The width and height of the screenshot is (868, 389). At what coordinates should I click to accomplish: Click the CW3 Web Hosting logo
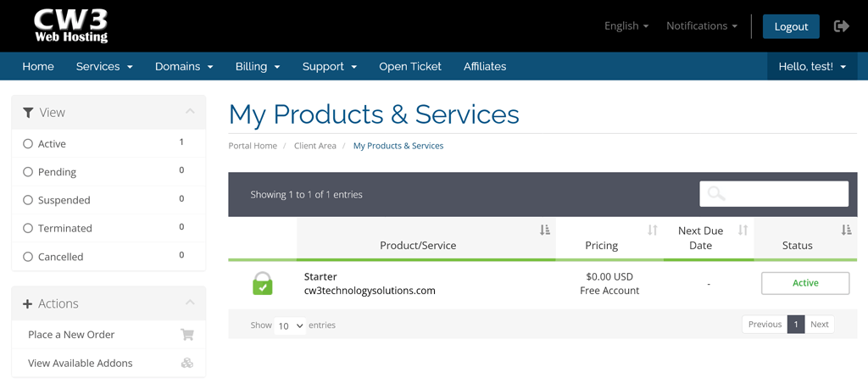pyautogui.click(x=71, y=26)
